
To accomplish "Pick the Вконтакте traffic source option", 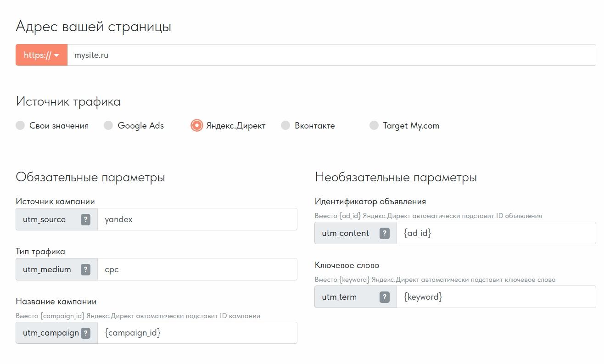I will (x=285, y=125).
